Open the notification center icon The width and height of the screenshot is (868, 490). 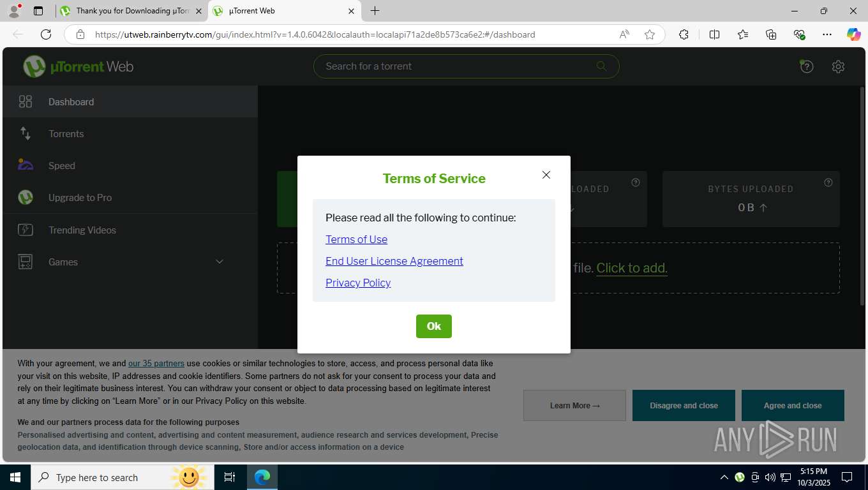tap(847, 477)
